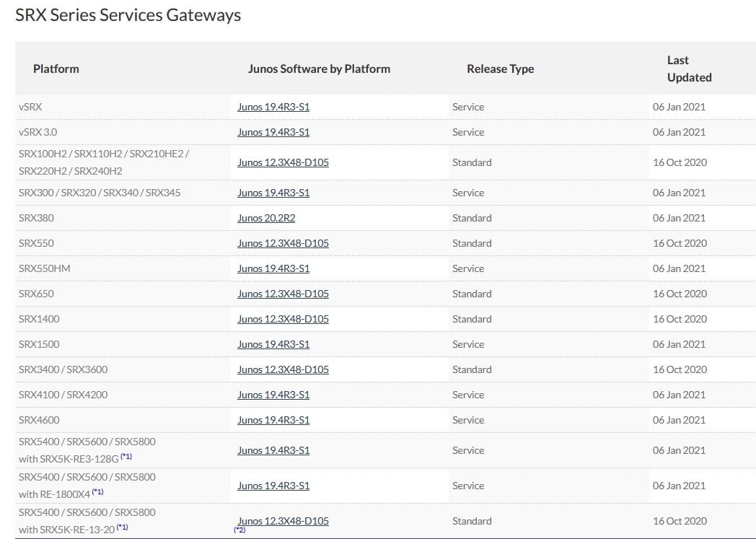Click the (*2) footnote under Junos 12.3X48-D105
This screenshot has height=539, width=756.
point(239,530)
